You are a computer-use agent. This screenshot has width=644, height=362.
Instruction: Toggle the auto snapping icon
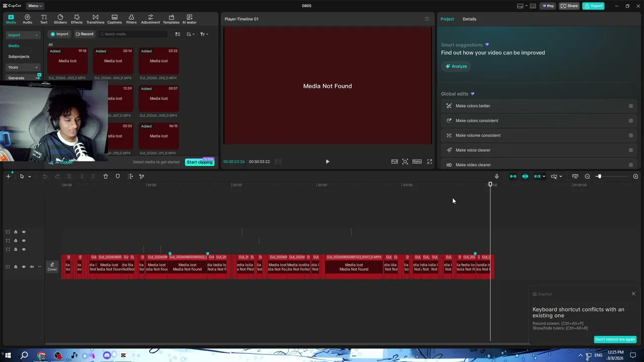[x=525, y=176]
